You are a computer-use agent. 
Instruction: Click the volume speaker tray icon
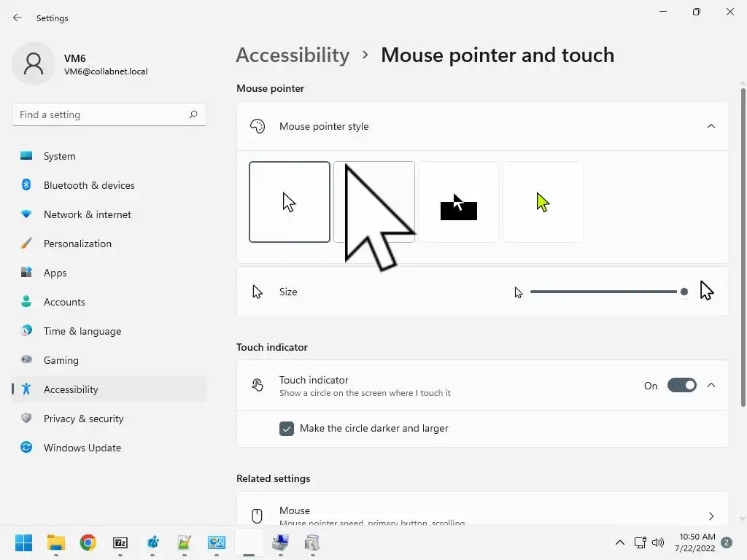(x=658, y=542)
